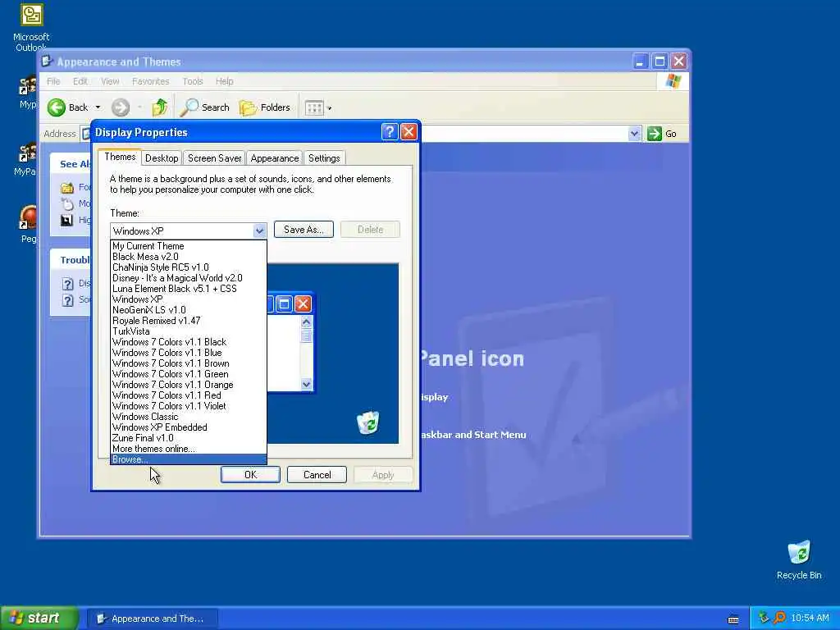840x630 pixels.
Task: Click the system tray clock showing 10:54 AM
Action: (810, 619)
